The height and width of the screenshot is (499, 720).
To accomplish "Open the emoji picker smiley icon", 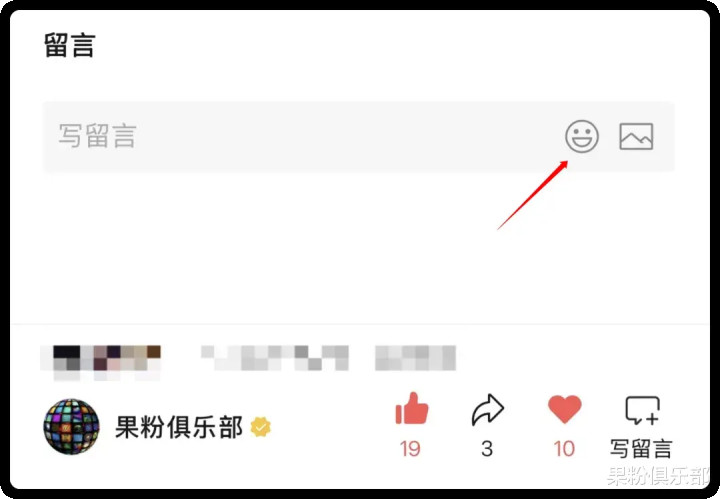I will pyautogui.click(x=581, y=136).
